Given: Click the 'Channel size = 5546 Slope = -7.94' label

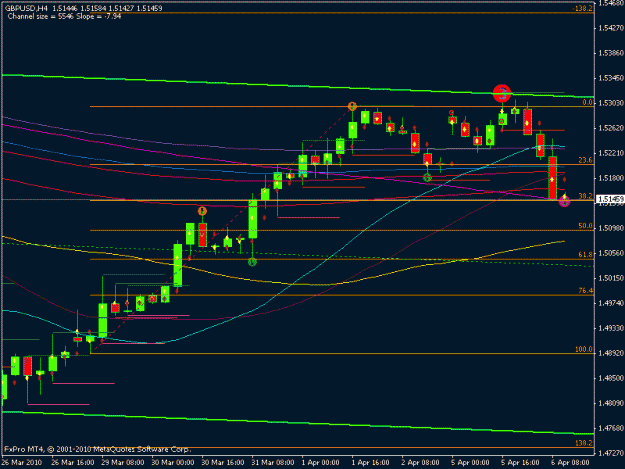Looking at the screenshot, I should [x=65, y=16].
